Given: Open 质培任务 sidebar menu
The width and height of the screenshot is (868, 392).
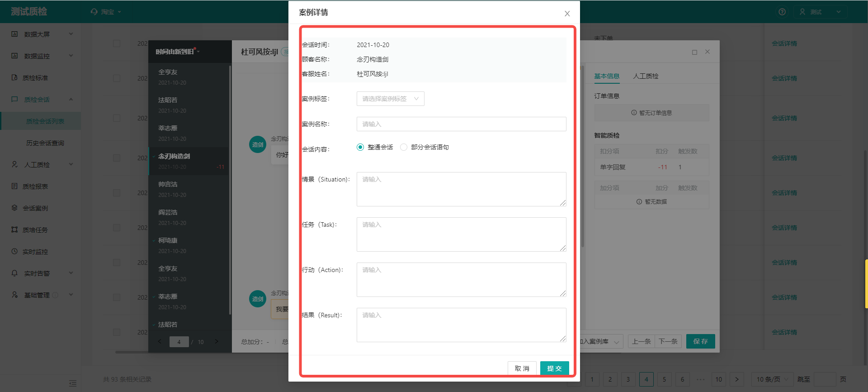Looking at the screenshot, I should point(35,230).
